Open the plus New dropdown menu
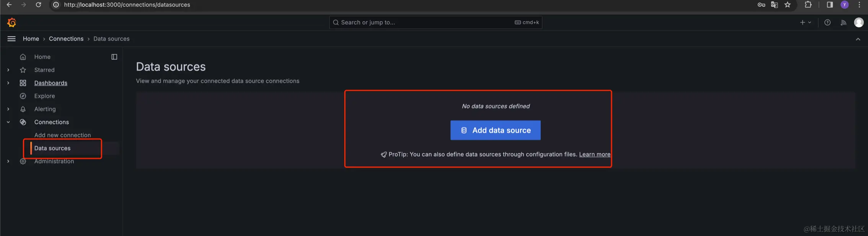Screen dimensions: 868x236 point(805,23)
